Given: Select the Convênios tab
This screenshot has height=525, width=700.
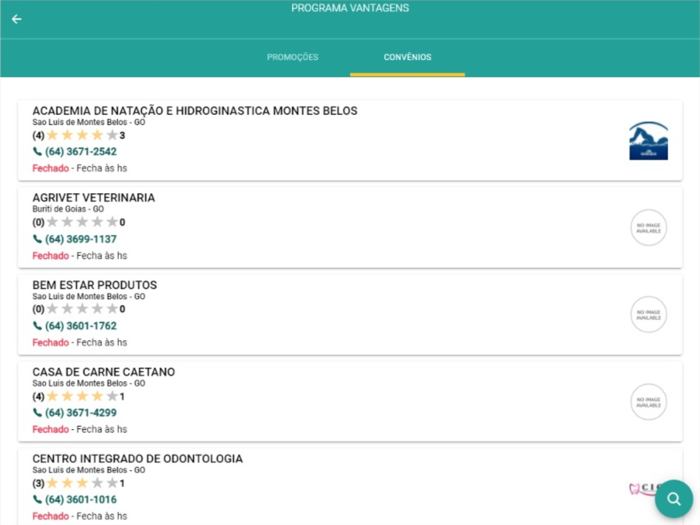Looking at the screenshot, I should pyautogui.click(x=408, y=57).
